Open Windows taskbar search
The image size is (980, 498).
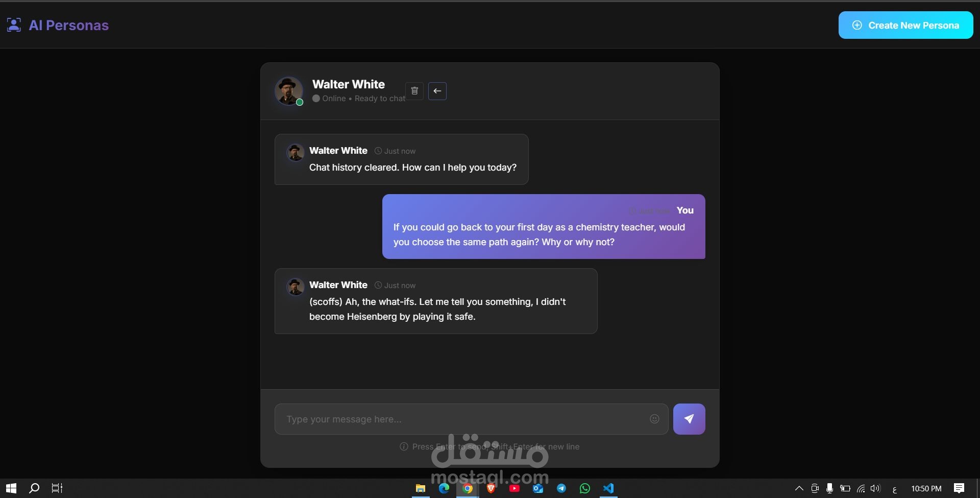coord(34,488)
